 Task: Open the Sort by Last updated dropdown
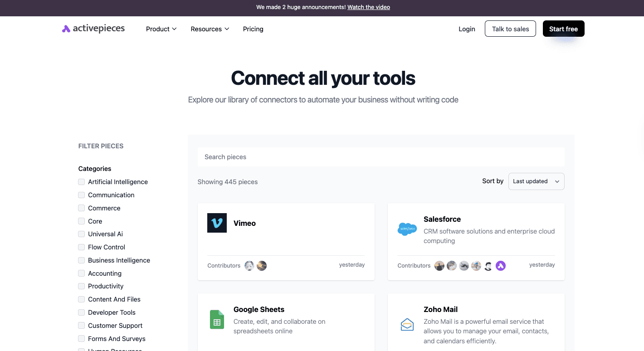536,181
